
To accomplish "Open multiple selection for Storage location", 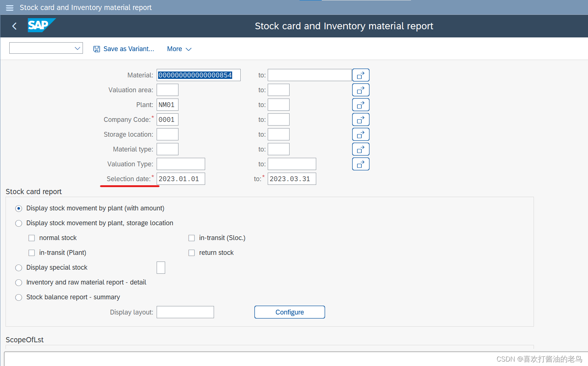I will click(361, 134).
